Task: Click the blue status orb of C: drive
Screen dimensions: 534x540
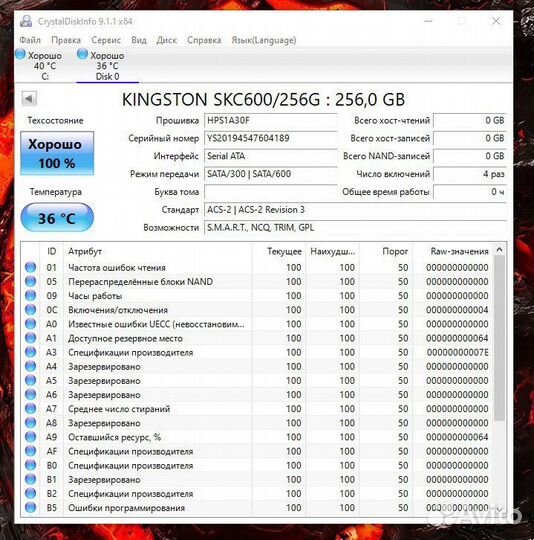Action: point(20,54)
